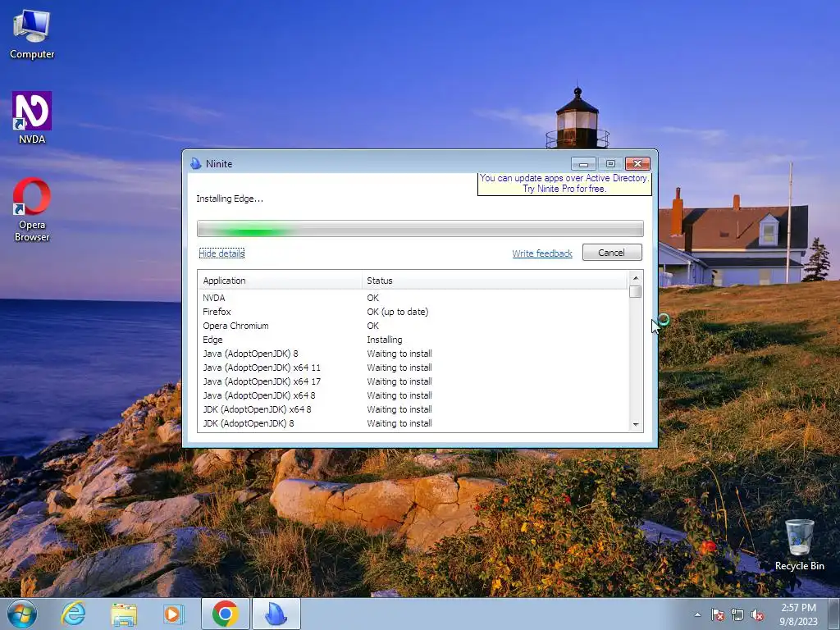840x630 pixels.
Task: Click the OK (up to date) status
Action: pyautogui.click(x=398, y=311)
